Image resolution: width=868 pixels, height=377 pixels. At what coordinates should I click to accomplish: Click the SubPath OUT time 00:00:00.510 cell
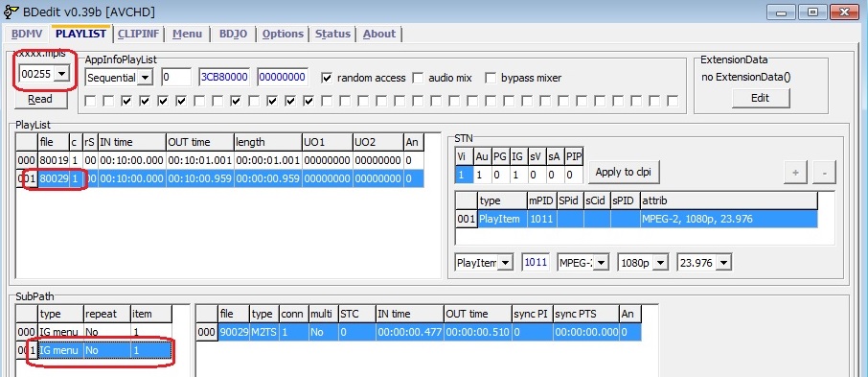point(478,332)
